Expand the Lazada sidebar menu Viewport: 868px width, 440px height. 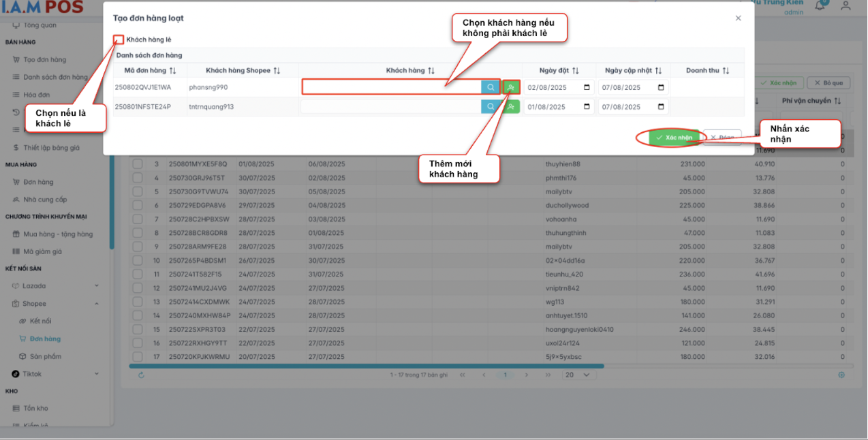[96, 286]
